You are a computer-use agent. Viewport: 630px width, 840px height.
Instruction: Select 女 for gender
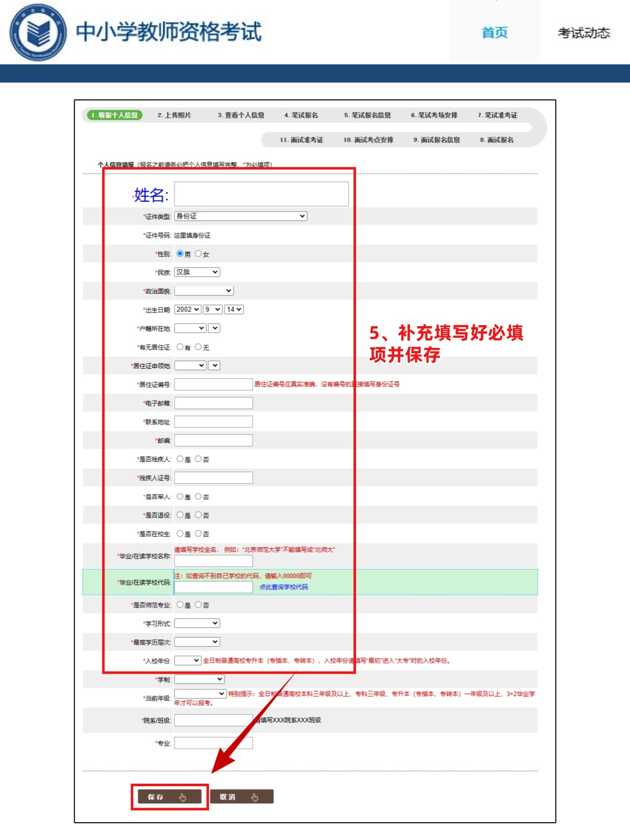tap(198, 254)
